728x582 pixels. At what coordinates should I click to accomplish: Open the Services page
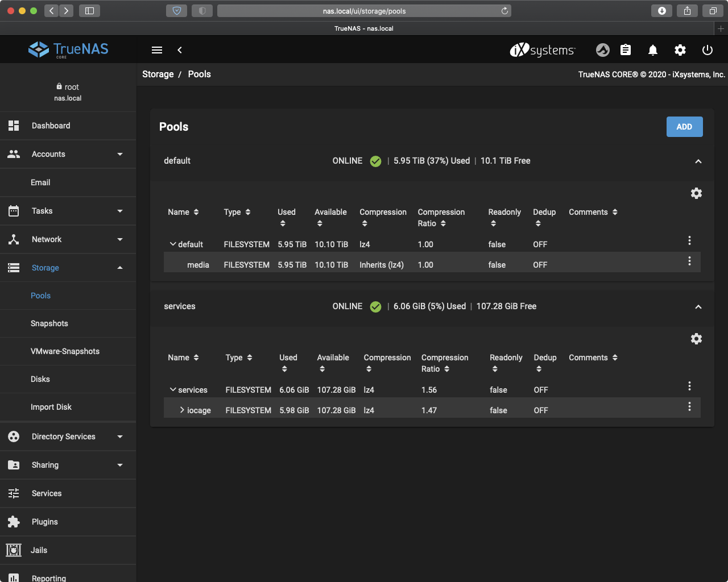(68, 493)
